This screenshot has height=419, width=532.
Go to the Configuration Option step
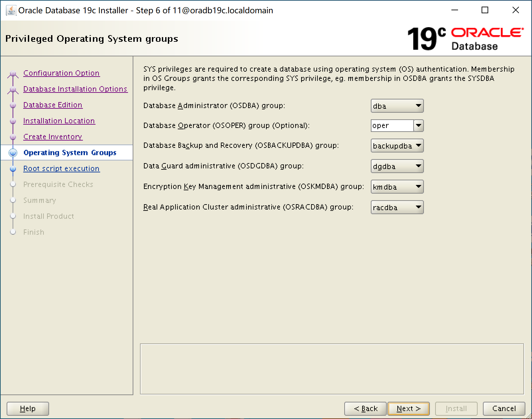[x=61, y=73]
